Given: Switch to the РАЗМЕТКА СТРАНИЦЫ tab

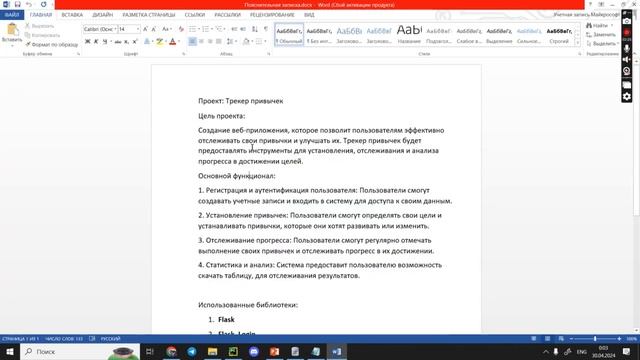Looking at the screenshot, I should [x=149, y=15].
